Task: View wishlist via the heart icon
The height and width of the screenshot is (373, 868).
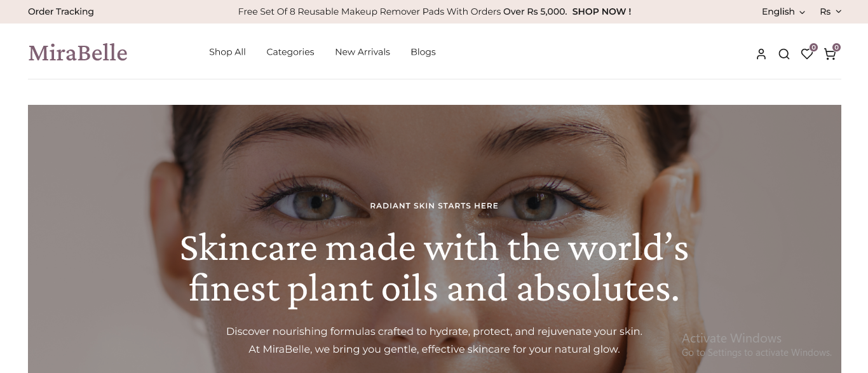Action: (x=806, y=55)
